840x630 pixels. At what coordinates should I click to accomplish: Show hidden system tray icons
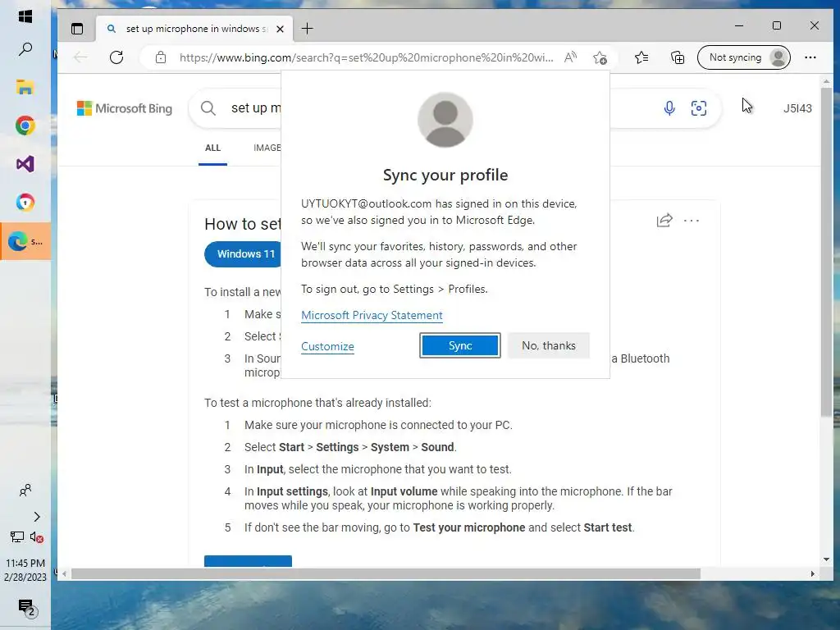36,517
